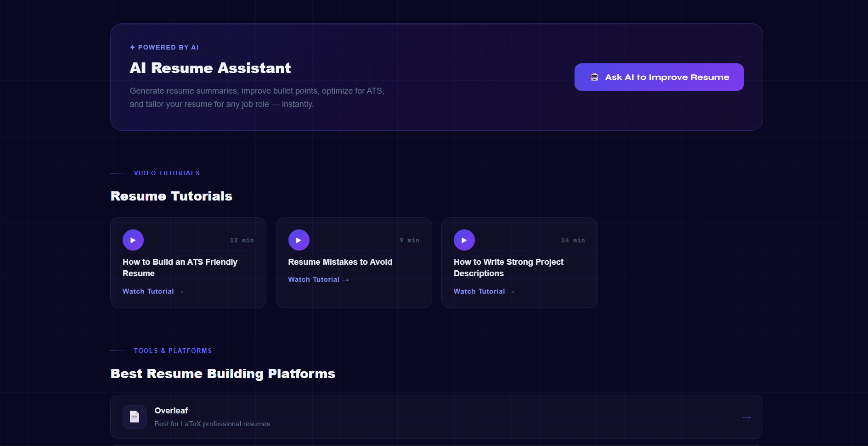Select the How to Build ATS Resume title
The height and width of the screenshot is (446, 868).
click(x=180, y=268)
